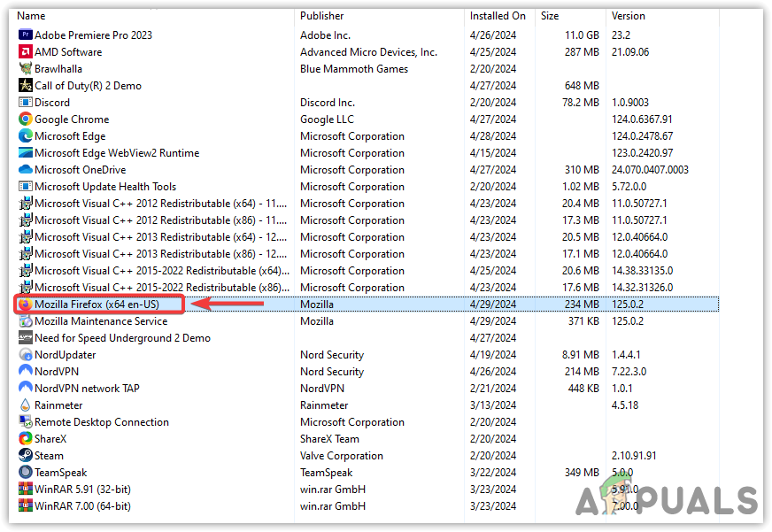The image size is (772, 532).
Task: Click the Microsoft OneDrive cloud icon
Action: [x=26, y=169]
